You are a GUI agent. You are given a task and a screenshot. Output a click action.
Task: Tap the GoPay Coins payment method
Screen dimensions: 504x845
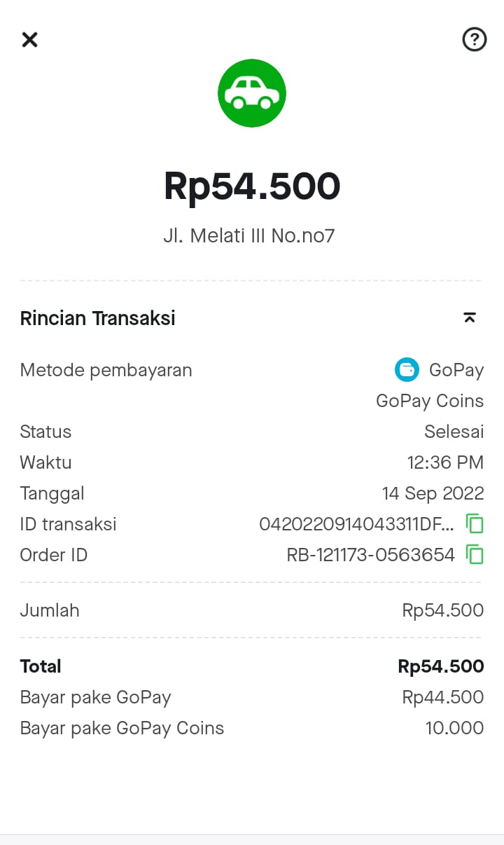tap(430, 401)
